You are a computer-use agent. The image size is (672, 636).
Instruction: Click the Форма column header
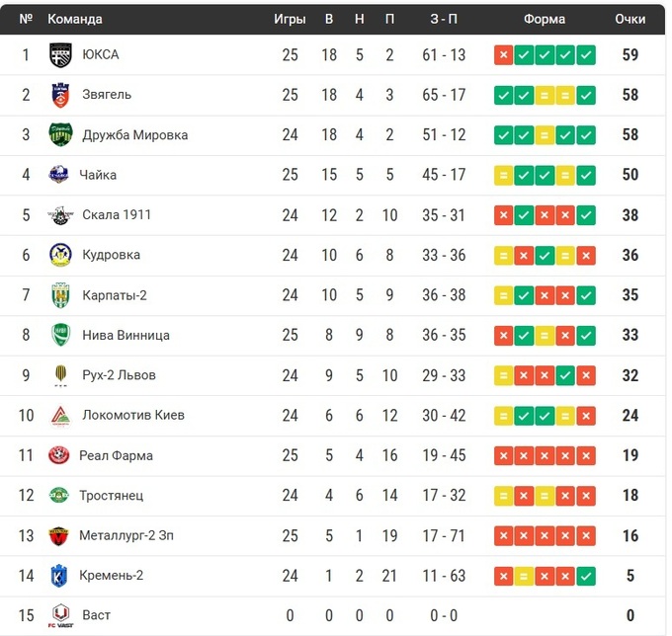pos(545,19)
